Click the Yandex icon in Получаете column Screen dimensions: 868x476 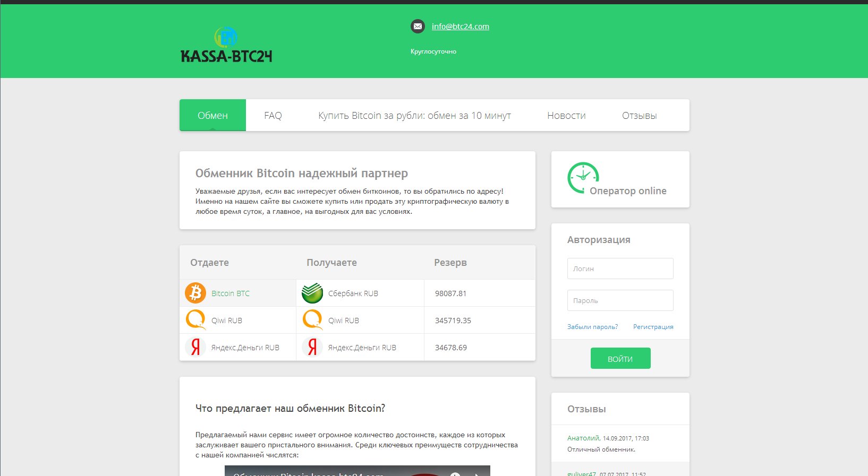point(312,347)
